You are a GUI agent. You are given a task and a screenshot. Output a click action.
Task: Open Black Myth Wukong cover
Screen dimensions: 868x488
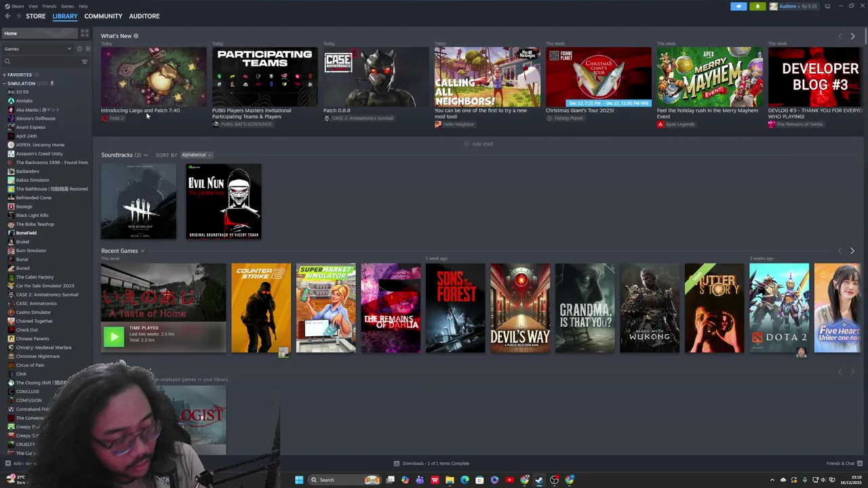(650, 308)
